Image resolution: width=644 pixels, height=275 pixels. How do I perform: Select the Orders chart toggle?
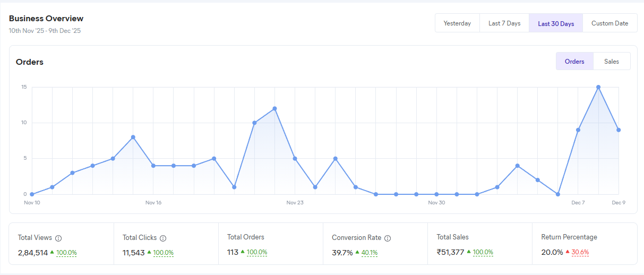pyautogui.click(x=574, y=62)
